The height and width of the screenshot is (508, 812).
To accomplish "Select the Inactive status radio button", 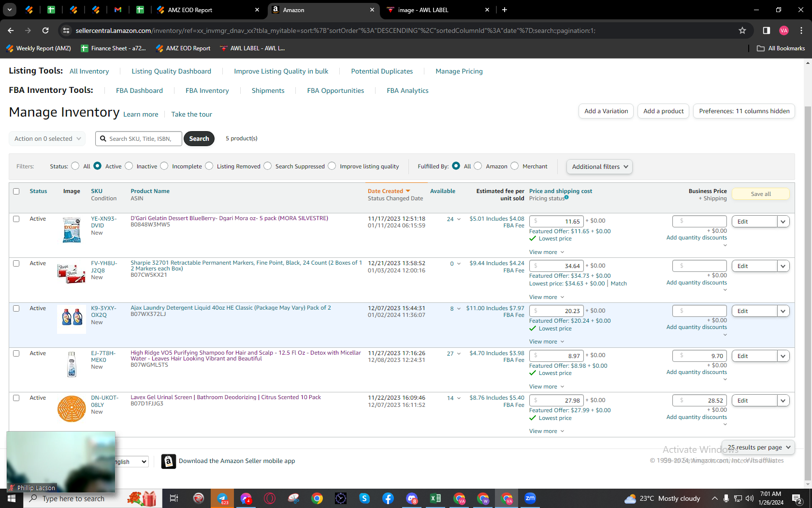I will coord(129,166).
